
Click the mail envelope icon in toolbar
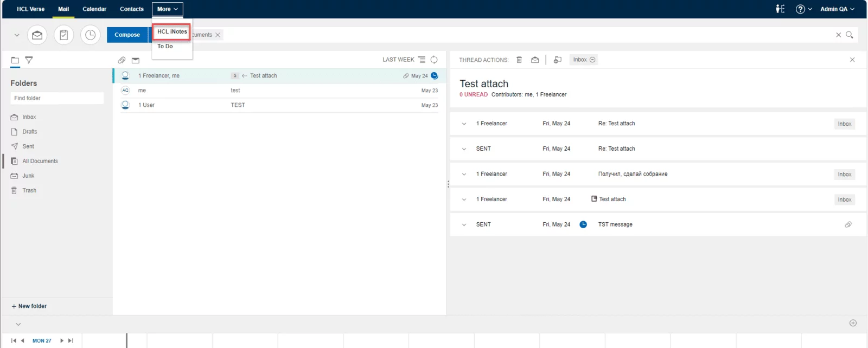(37, 35)
